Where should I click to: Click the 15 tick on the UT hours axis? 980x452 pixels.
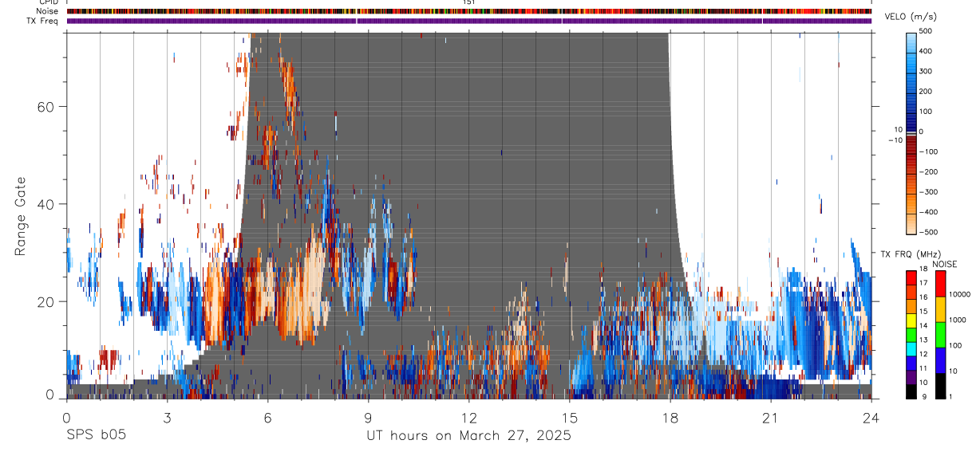(x=570, y=417)
